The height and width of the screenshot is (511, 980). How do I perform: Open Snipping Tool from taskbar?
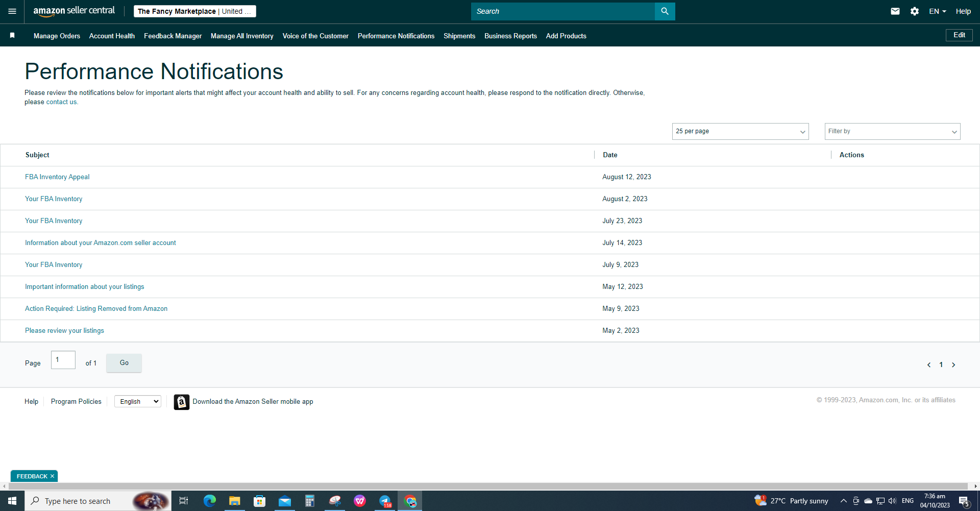click(x=335, y=501)
